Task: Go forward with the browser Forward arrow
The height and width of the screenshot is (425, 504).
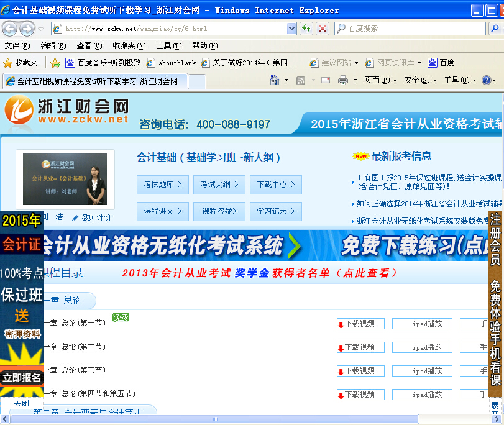Action: (x=27, y=29)
